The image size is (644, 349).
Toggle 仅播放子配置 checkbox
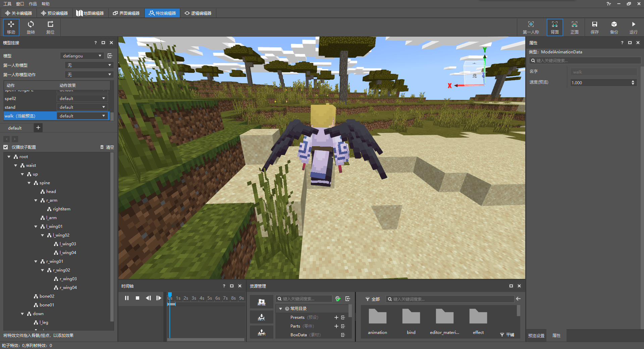[6, 147]
